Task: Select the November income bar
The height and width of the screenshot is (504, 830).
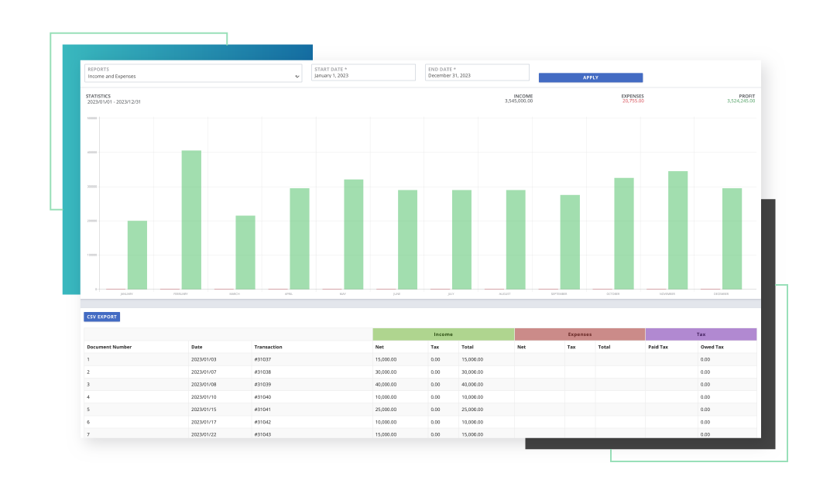Action: coord(677,230)
